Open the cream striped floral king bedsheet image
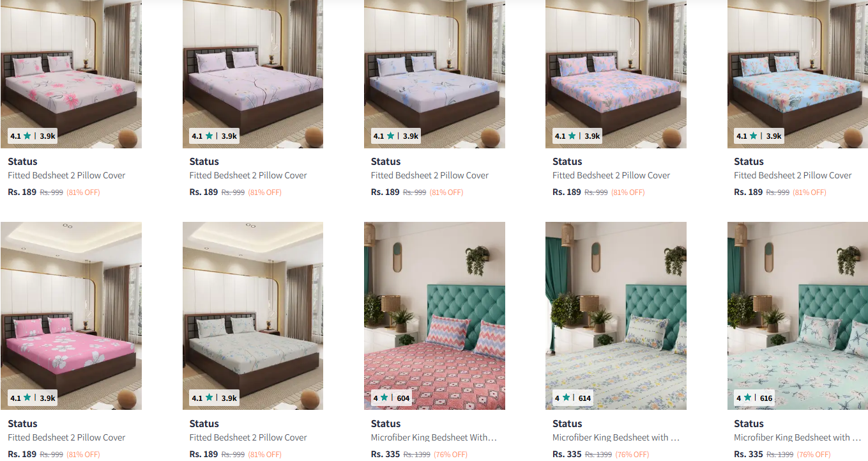The width and height of the screenshot is (868, 461). (x=616, y=316)
